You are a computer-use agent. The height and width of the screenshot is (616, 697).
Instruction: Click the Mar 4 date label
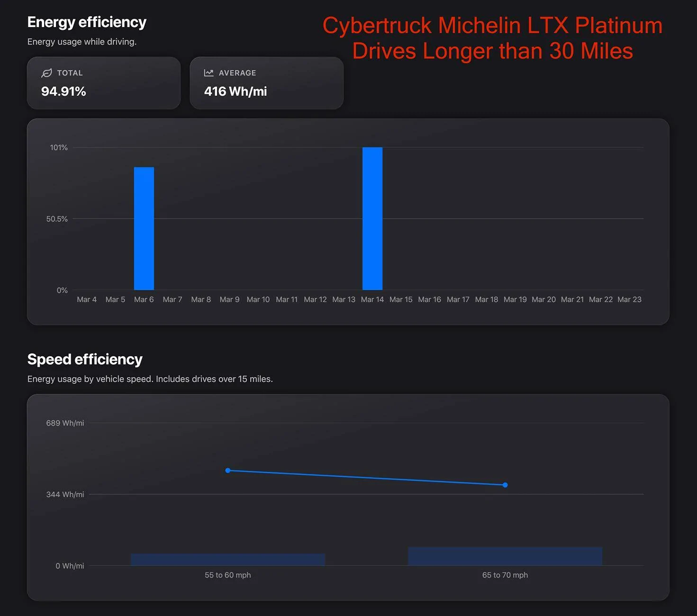tap(87, 299)
